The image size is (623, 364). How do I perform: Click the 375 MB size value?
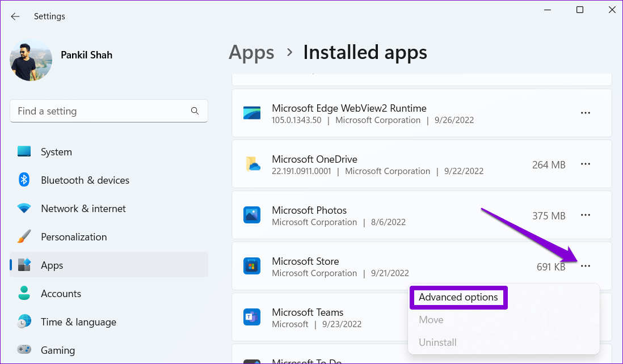549,216
